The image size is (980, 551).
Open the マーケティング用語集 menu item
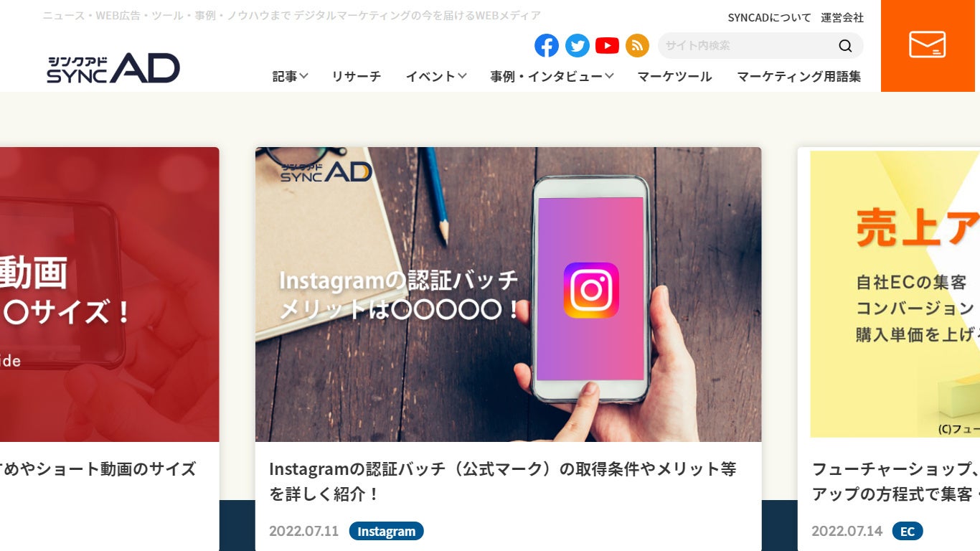click(x=798, y=76)
